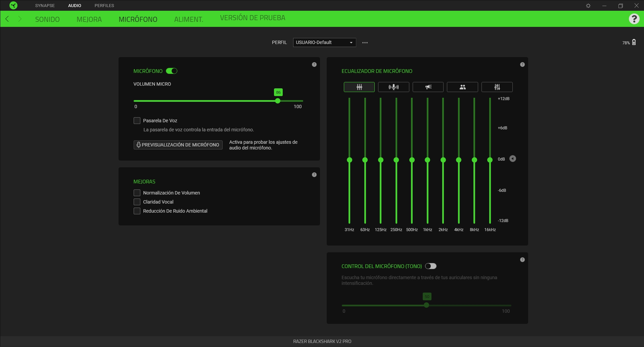
Task: Switch to the AUDIO top tab
Action: click(75, 6)
